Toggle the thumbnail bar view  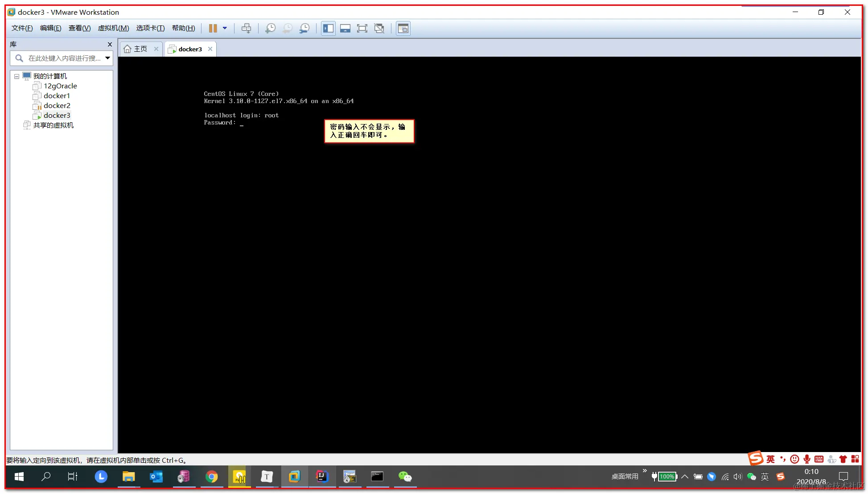345,29
